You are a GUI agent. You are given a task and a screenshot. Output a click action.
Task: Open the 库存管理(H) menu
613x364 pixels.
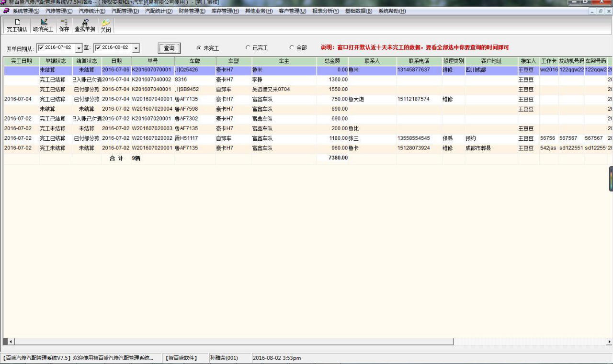(x=225, y=11)
